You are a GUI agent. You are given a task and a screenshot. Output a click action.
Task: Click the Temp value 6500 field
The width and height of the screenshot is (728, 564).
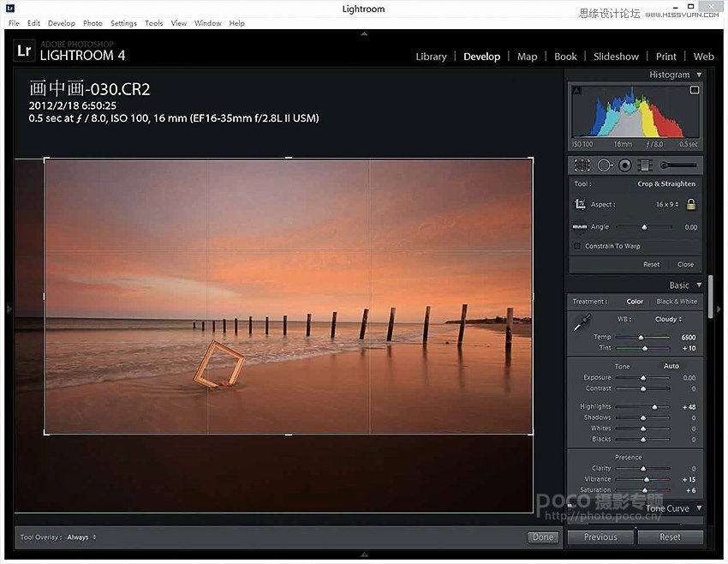[688, 337]
